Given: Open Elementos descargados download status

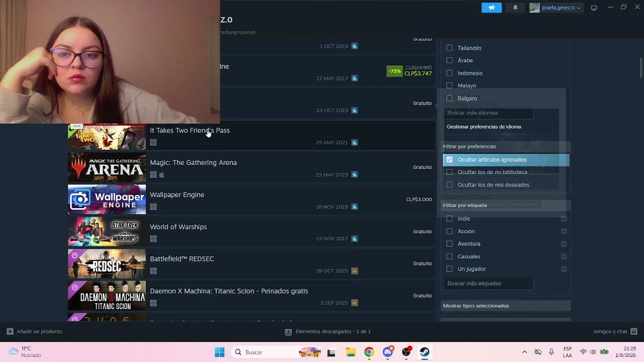Looking at the screenshot, I should click(x=328, y=331).
